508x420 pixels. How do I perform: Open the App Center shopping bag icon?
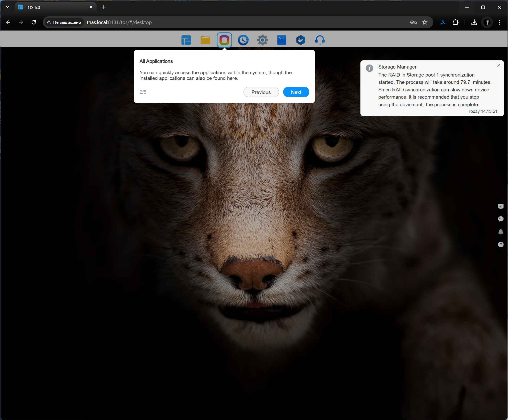point(281,40)
